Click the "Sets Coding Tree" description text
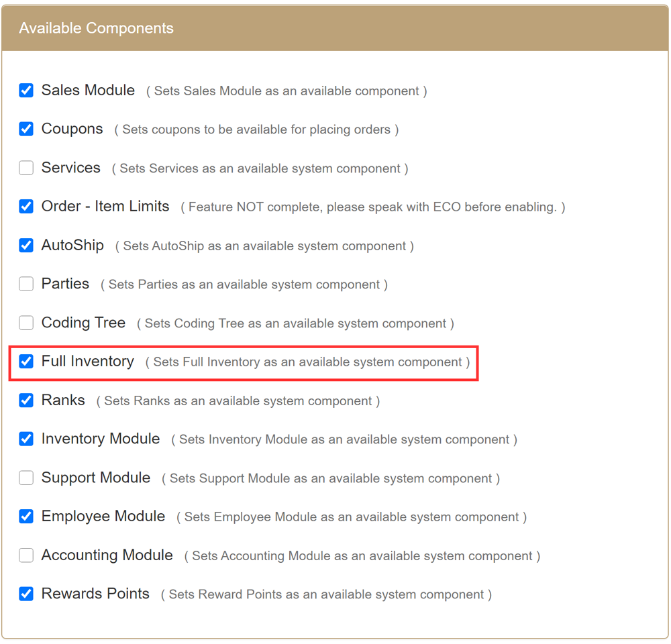671x644 pixels. 295,324
